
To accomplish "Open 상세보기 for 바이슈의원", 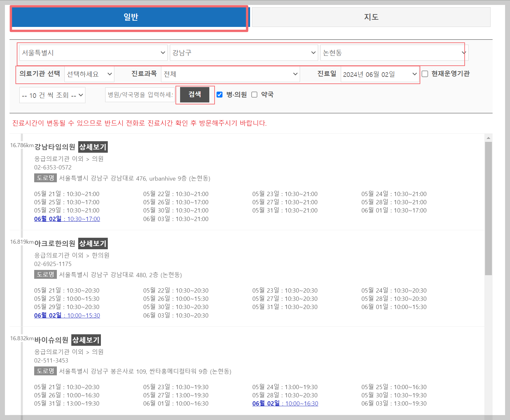I will point(86,340).
